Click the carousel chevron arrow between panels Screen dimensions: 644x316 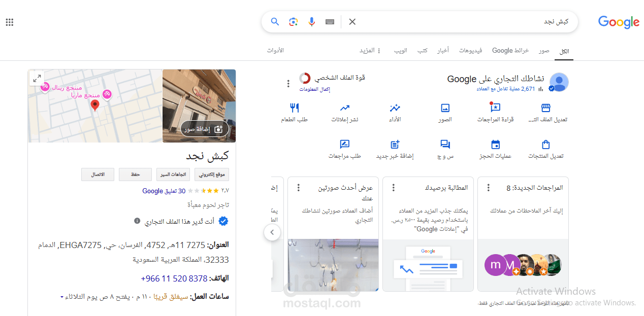pyautogui.click(x=272, y=232)
